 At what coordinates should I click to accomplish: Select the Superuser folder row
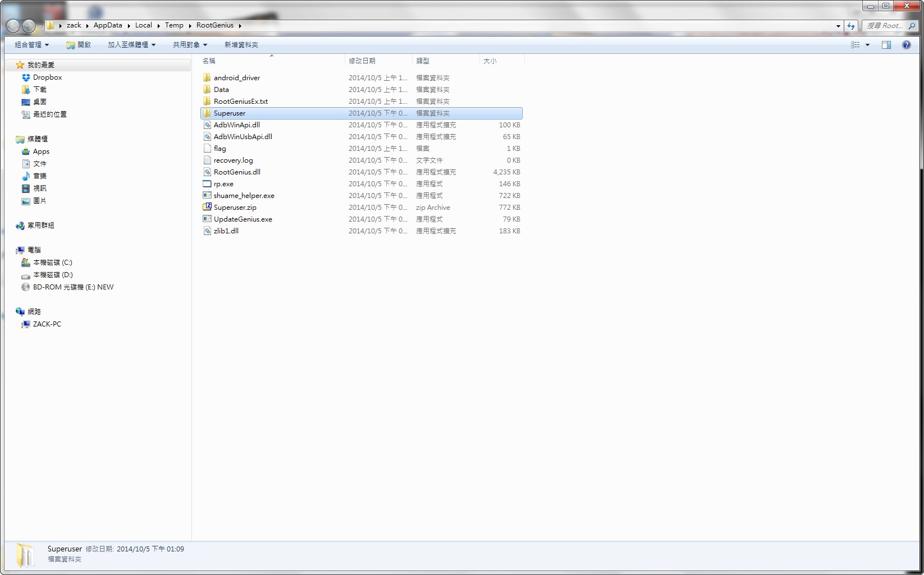point(361,113)
